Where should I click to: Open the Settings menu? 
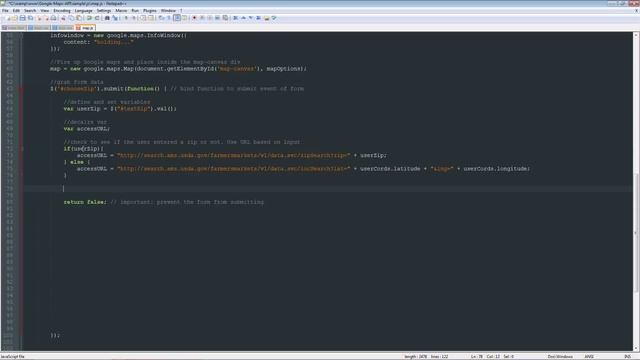[104, 11]
